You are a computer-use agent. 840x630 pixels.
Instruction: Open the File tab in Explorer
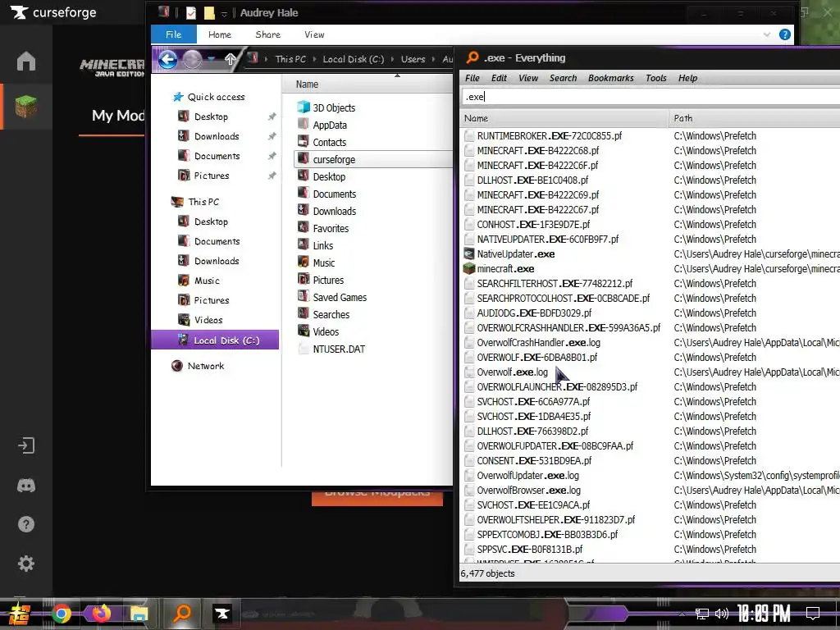coord(174,34)
